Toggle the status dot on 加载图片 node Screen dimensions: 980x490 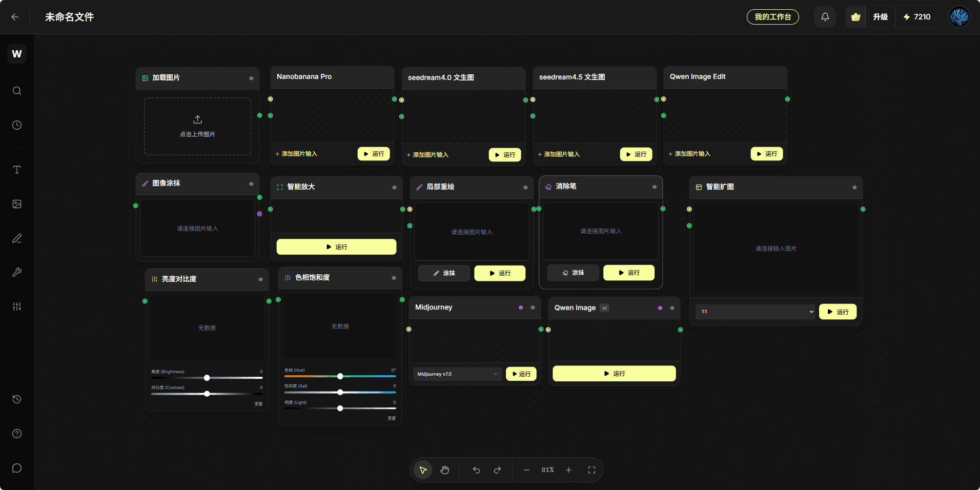pyautogui.click(x=251, y=78)
